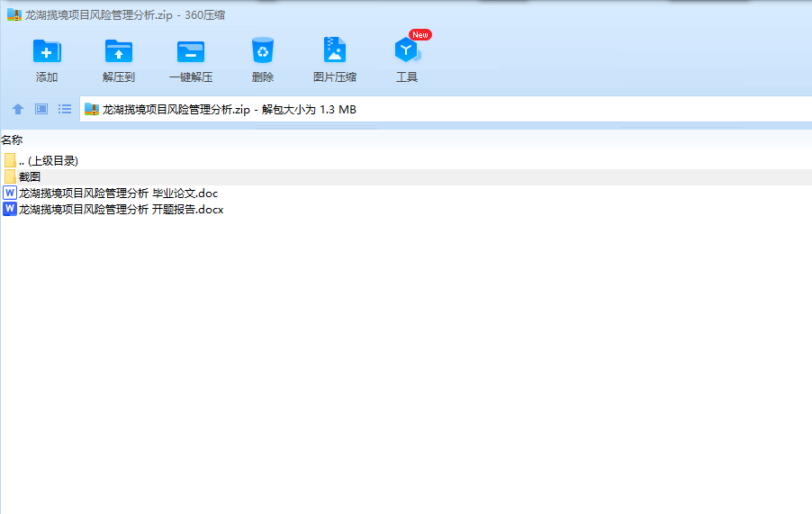812x514 pixels.
Task: Click the zip icon in the path bar
Action: point(92,109)
